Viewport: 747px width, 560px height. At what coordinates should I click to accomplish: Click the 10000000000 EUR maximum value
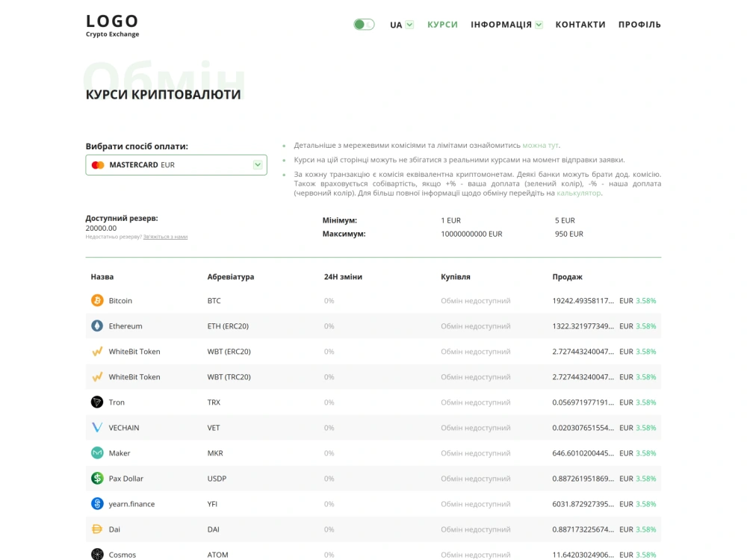(471, 234)
